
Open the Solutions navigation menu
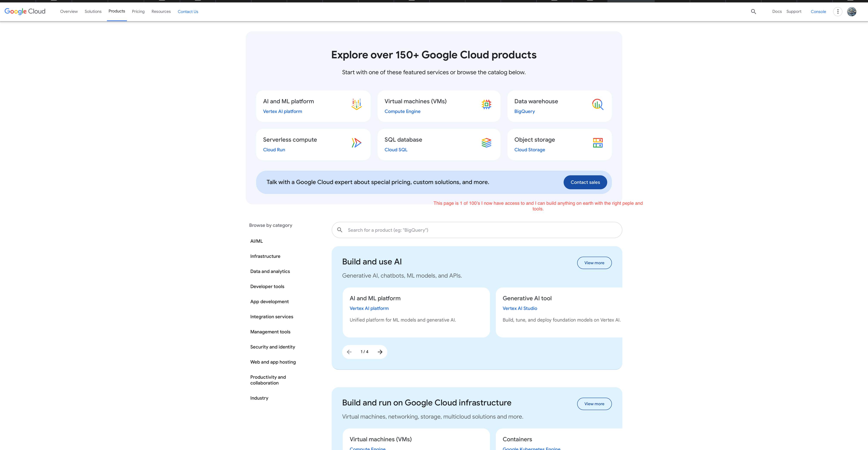(93, 11)
